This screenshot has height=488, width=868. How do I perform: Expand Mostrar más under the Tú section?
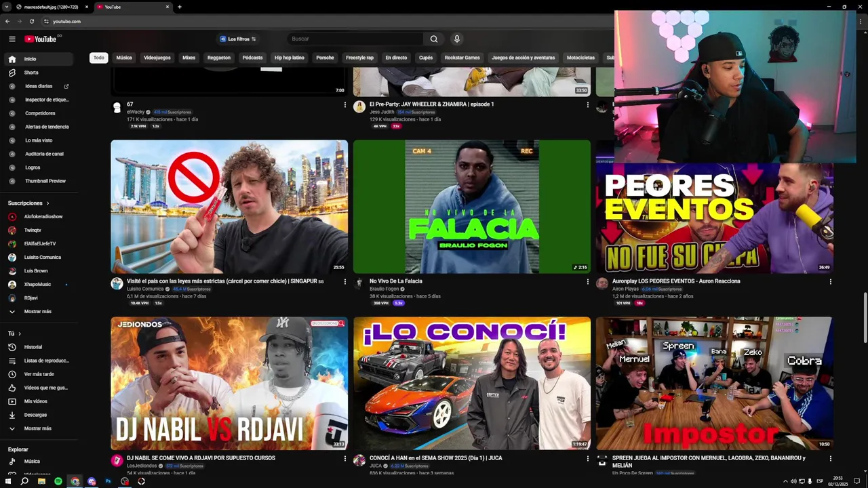click(x=38, y=428)
